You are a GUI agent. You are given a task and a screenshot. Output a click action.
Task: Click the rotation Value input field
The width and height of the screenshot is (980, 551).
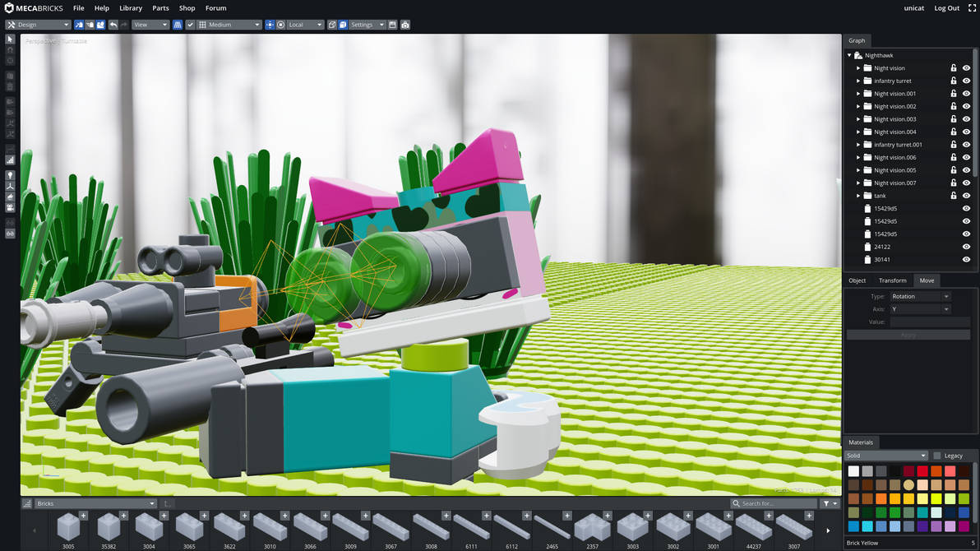point(929,322)
